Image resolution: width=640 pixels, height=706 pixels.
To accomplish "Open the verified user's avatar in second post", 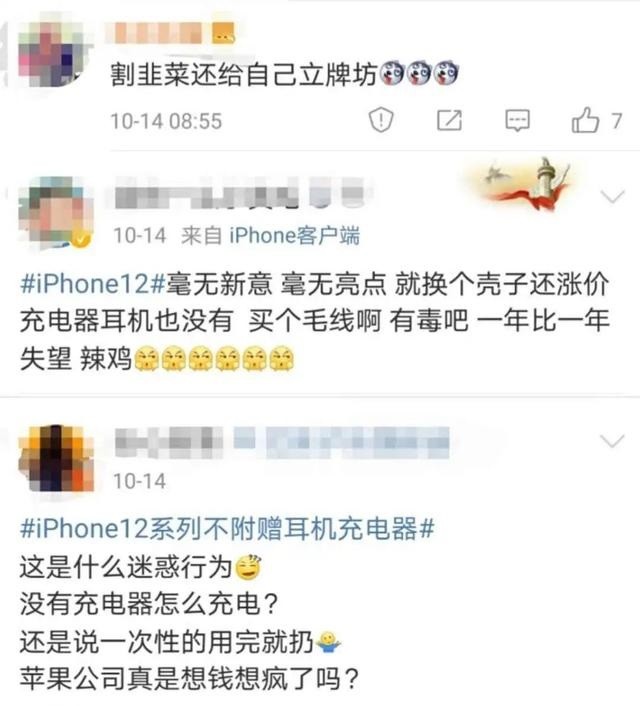I will [54, 214].
